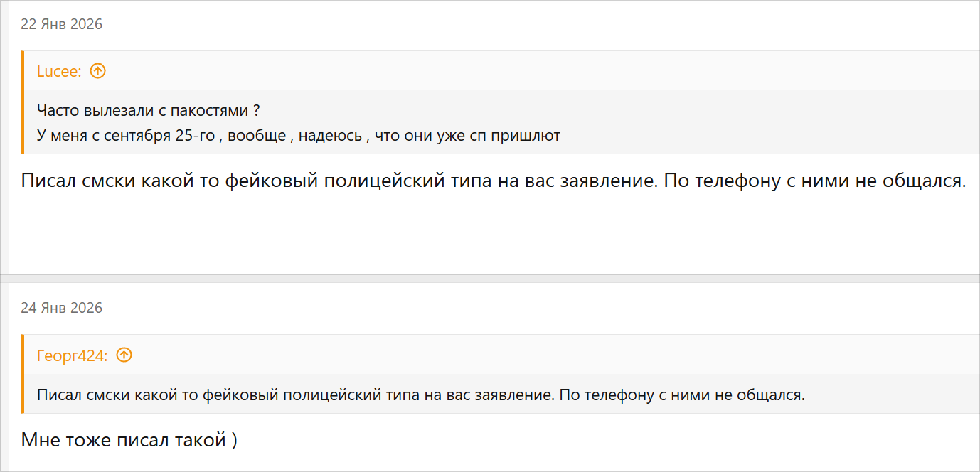Click the quoted text inside Георг424's quote block
The image size is (980, 472).
point(420,395)
